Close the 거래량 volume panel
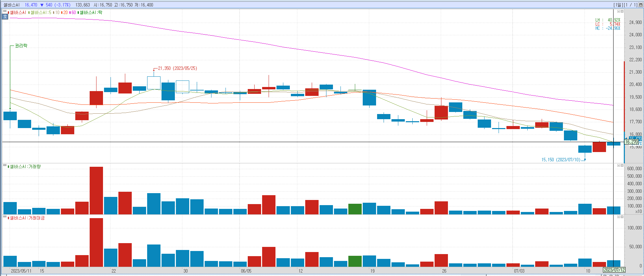 [622, 165]
